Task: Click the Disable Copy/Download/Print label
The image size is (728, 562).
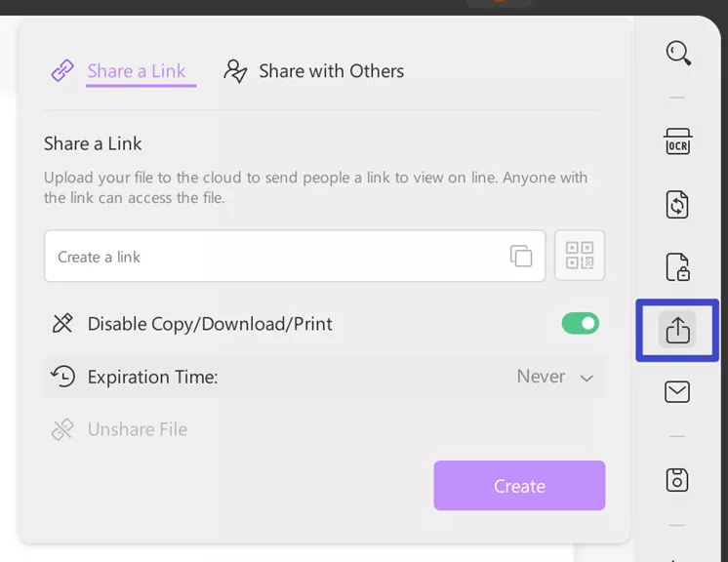Action: pos(210,324)
